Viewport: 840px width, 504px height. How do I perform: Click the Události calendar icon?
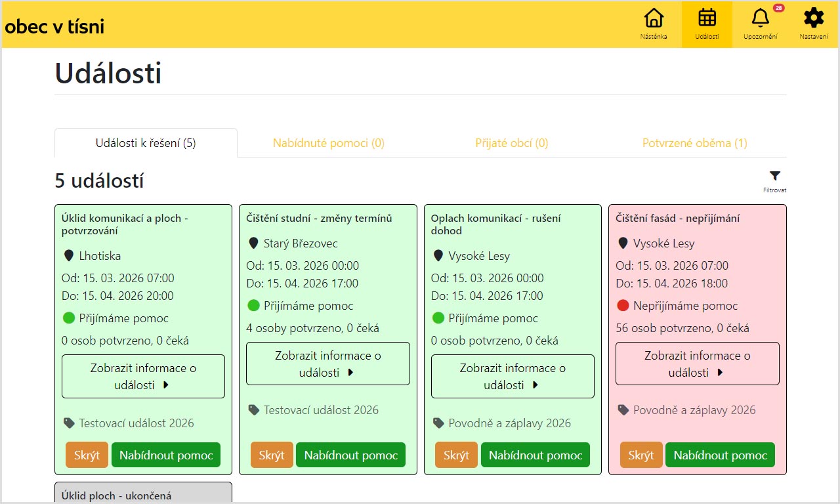[707, 18]
